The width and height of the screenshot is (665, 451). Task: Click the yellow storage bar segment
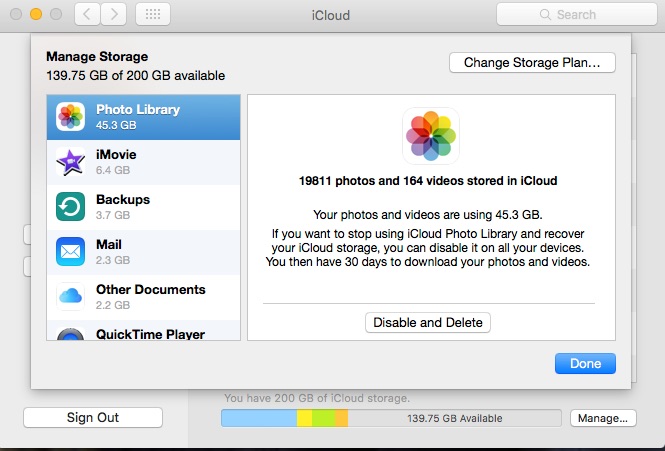pyautogui.click(x=305, y=418)
